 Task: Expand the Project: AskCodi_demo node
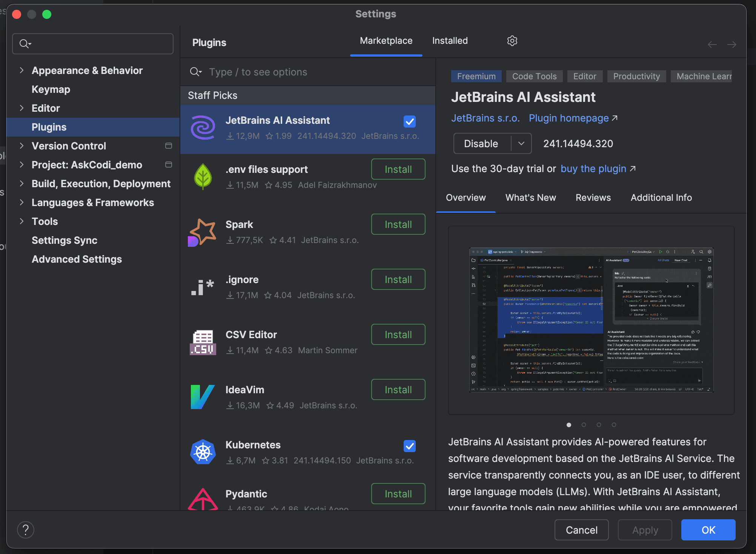tap(22, 165)
